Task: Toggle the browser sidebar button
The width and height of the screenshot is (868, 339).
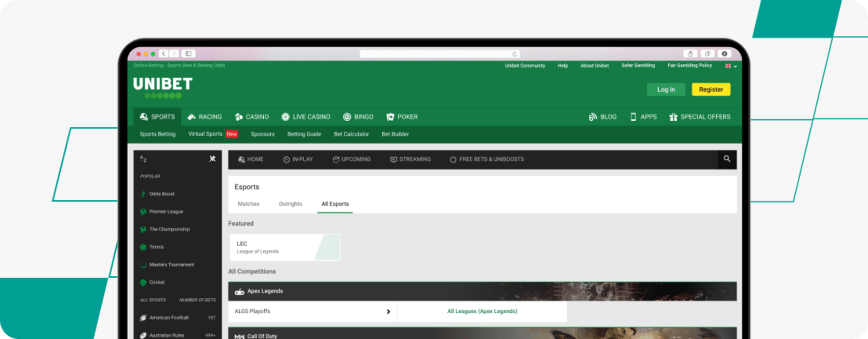Action: tap(189, 54)
